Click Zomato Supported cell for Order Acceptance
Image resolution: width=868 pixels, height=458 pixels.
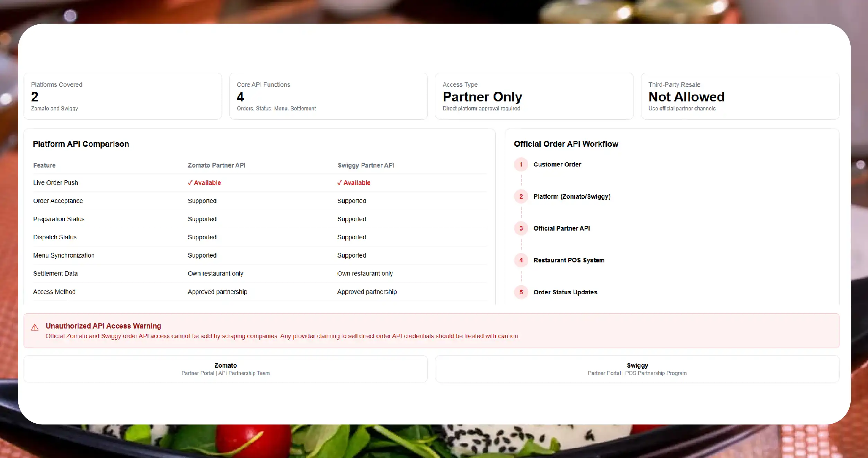pyautogui.click(x=202, y=201)
